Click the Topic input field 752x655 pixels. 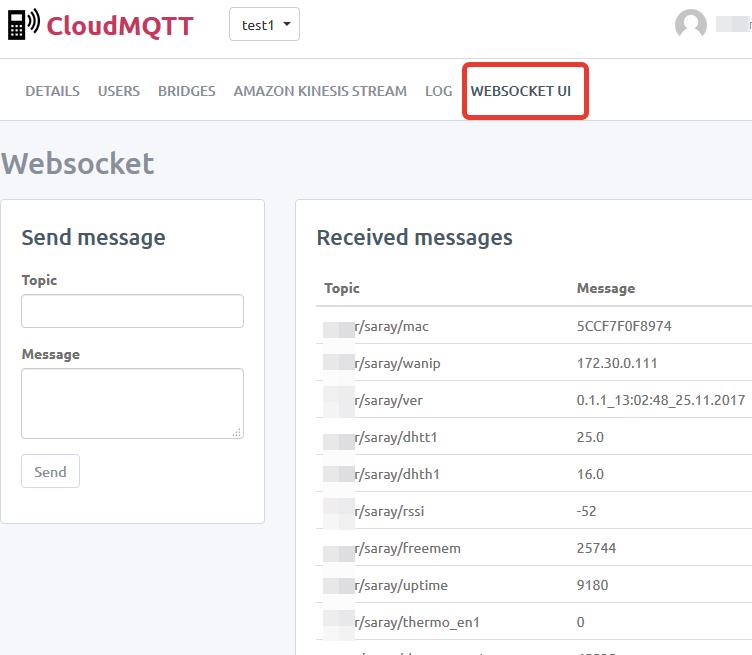(132, 311)
